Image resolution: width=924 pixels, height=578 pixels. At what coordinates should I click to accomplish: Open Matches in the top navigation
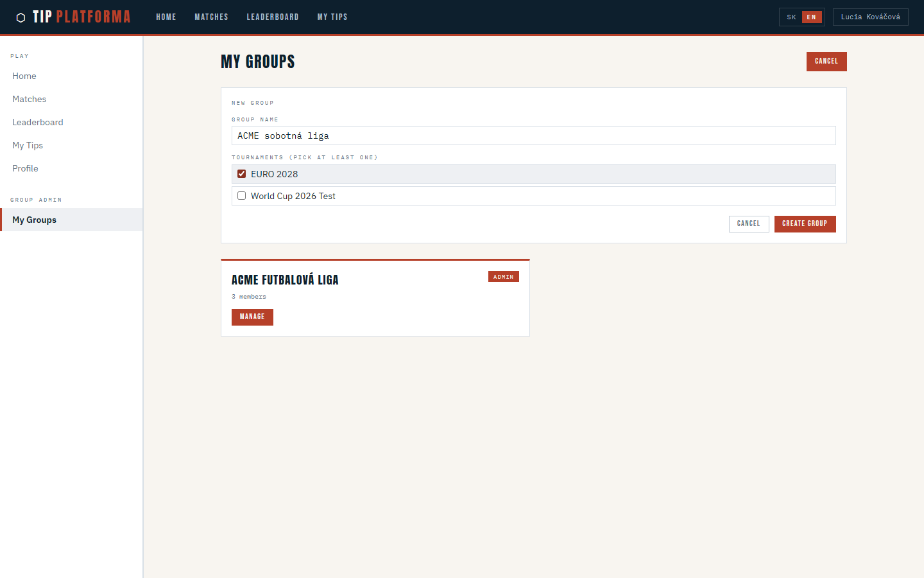pyautogui.click(x=211, y=17)
